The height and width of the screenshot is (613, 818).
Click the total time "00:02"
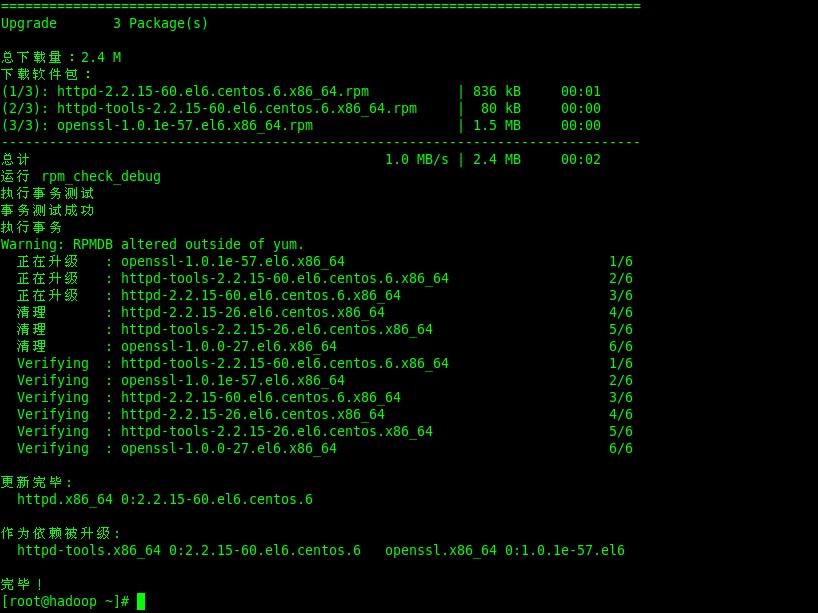581,159
